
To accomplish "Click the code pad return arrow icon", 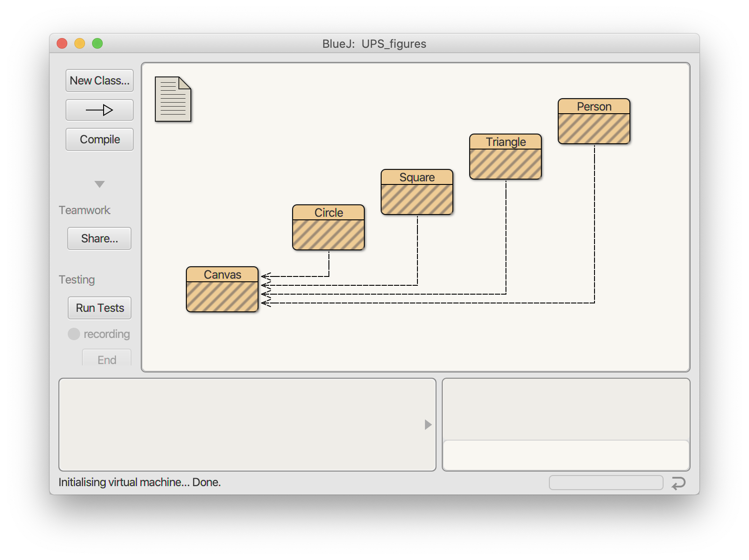I will click(x=678, y=483).
